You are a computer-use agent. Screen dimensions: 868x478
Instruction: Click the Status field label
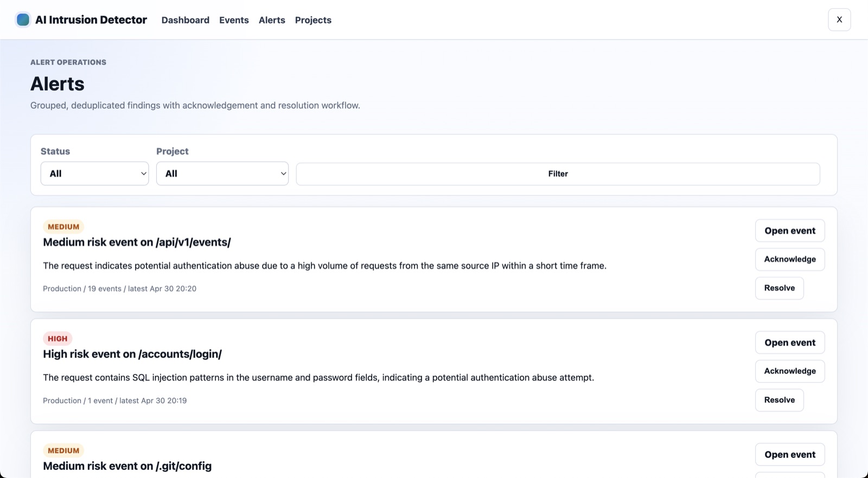click(55, 151)
